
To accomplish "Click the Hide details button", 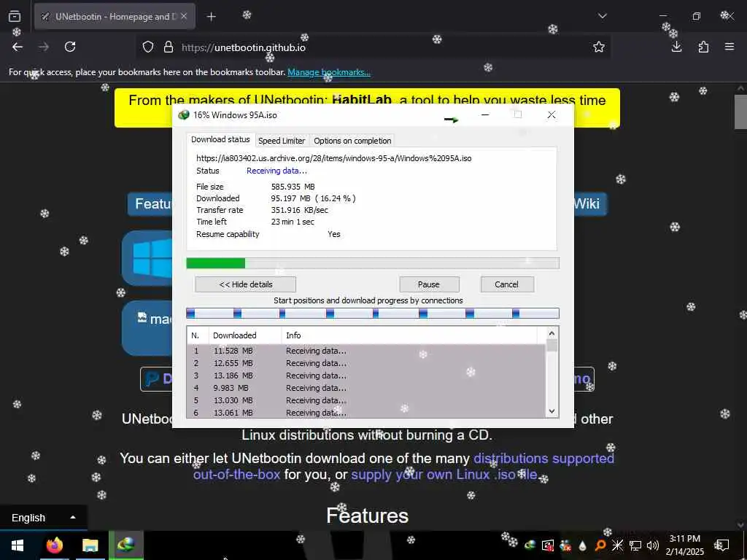I will [x=245, y=284].
